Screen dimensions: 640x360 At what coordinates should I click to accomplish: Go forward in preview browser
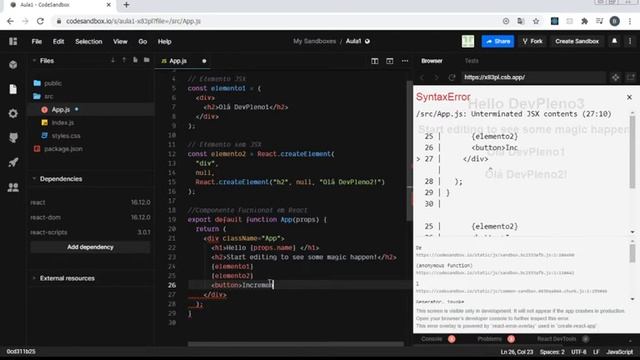[436, 77]
